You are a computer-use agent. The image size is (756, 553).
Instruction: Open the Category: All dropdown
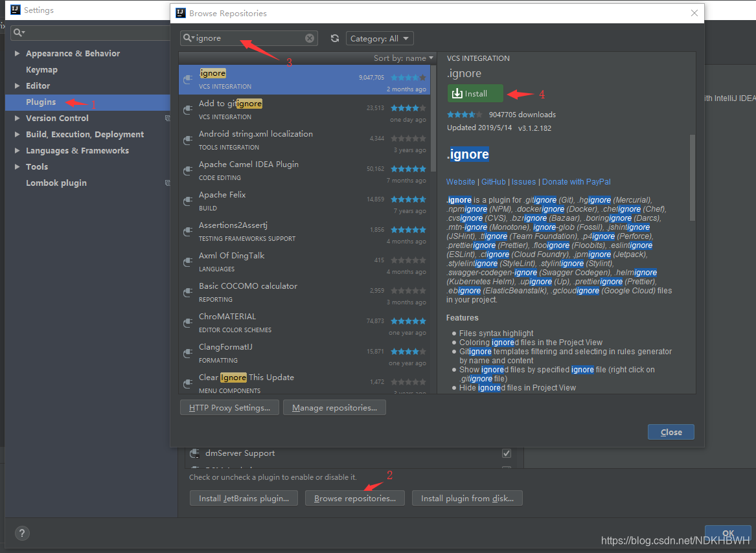[380, 39]
